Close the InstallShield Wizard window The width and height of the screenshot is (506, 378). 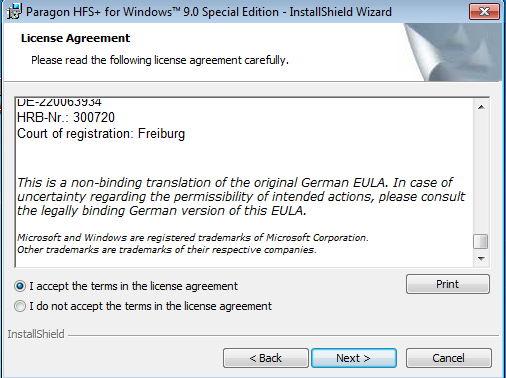click(484, 12)
